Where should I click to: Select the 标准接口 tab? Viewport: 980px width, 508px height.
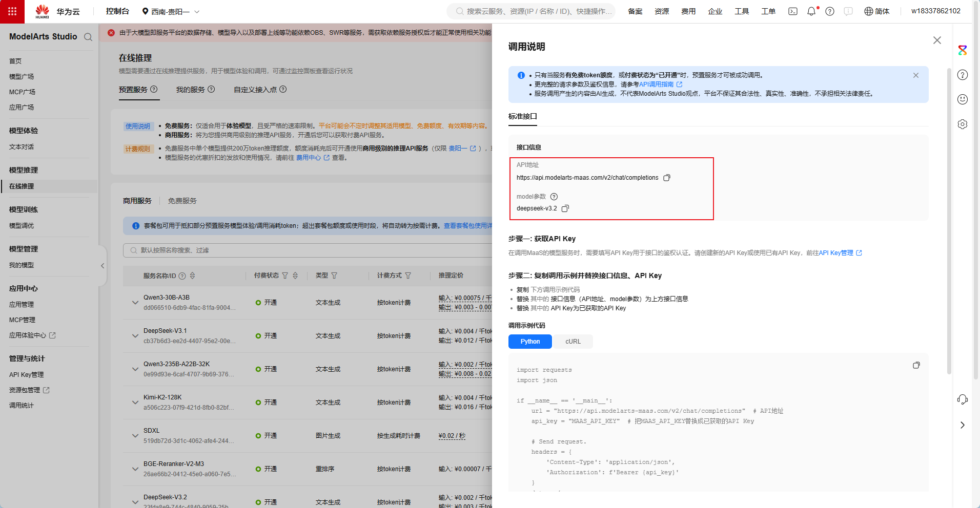tap(523, 116)
